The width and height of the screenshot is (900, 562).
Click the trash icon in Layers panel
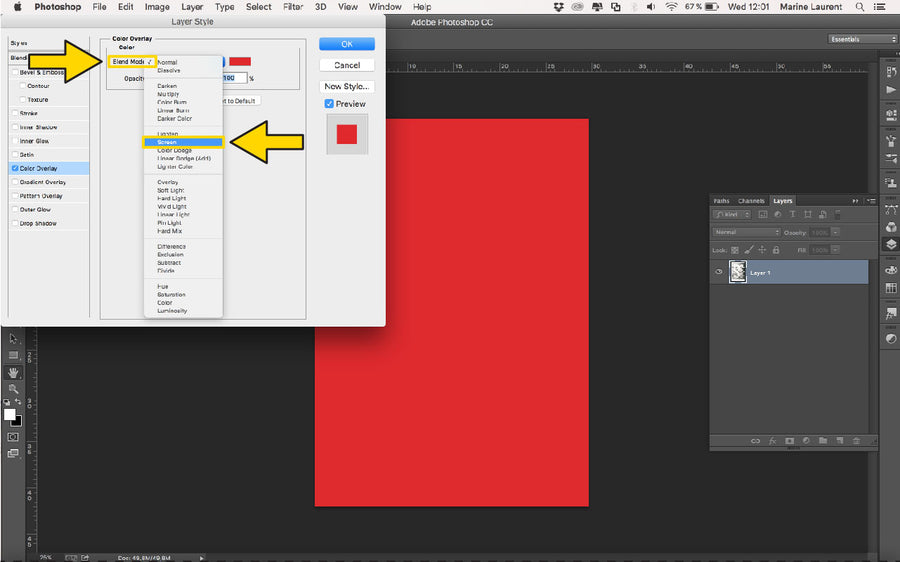[856, 440]
